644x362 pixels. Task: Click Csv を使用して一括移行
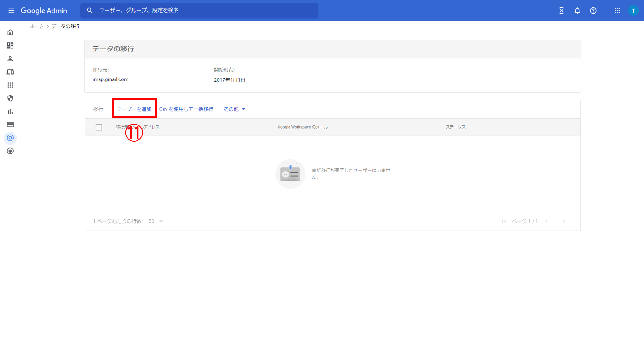[186, 109]
